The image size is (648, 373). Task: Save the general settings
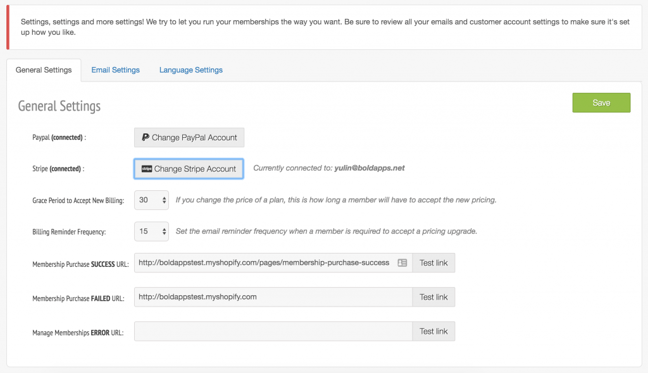(601, 102)
